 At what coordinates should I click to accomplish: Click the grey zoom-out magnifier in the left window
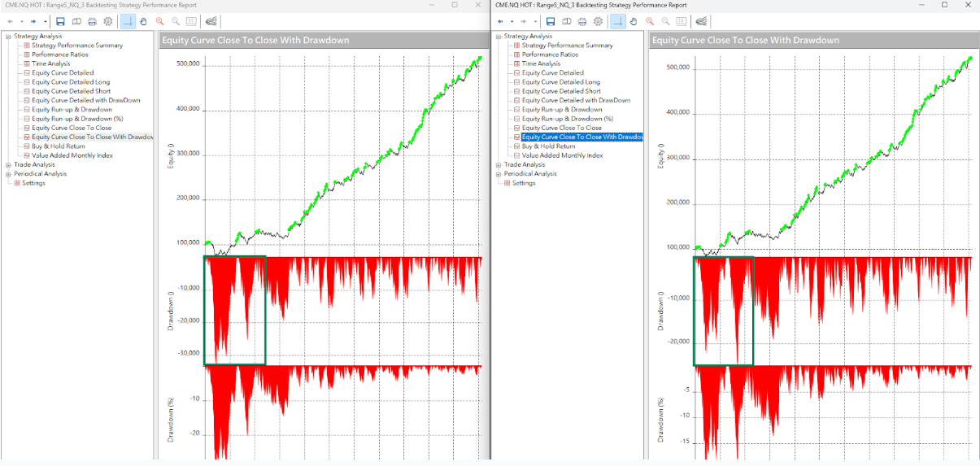point(175,21)
